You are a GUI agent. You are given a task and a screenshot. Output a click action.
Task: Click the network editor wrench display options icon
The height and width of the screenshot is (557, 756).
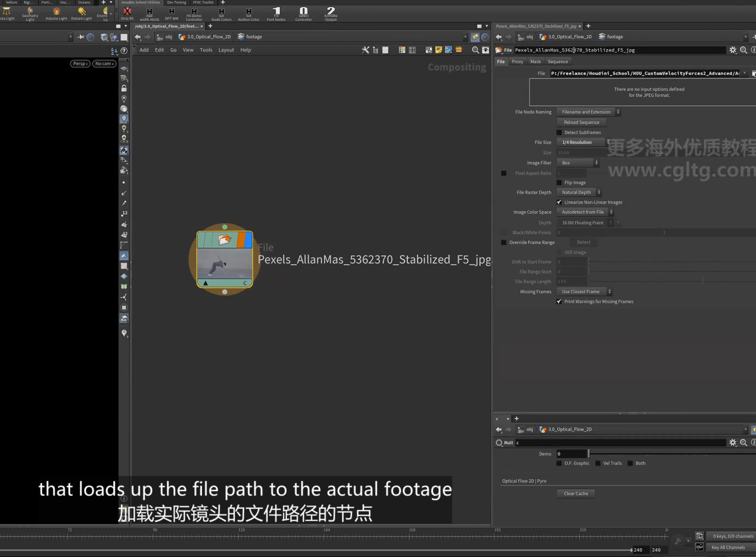[x=365, y=50]
